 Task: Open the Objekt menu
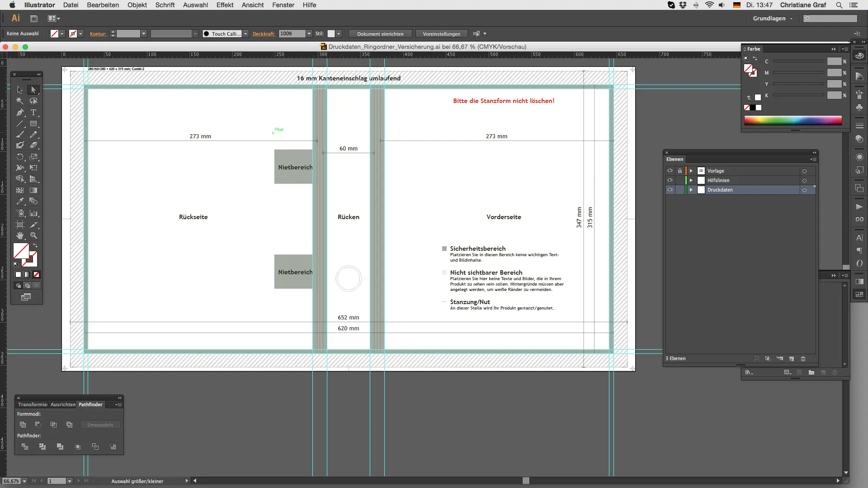point(137,5)
